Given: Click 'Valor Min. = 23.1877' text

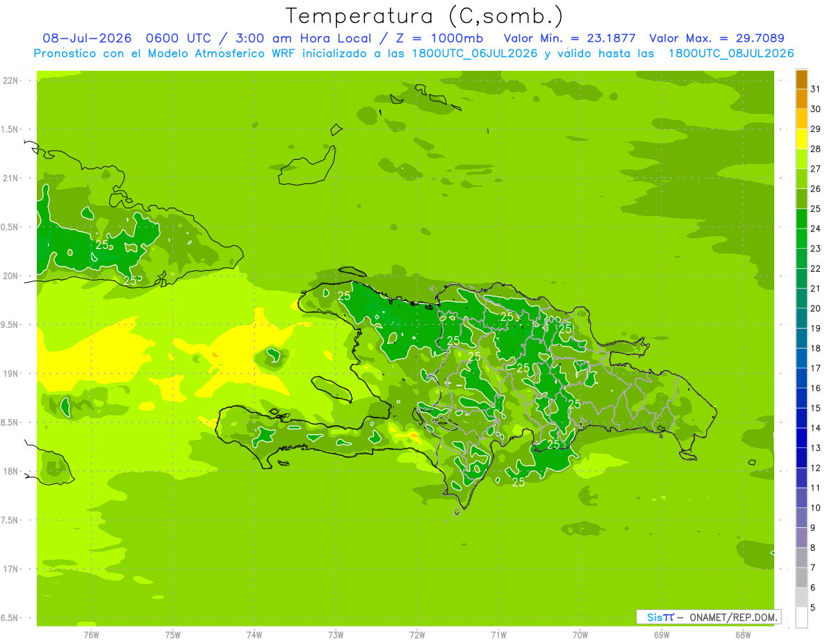Looking at the screenshot, I should (569, 38).
